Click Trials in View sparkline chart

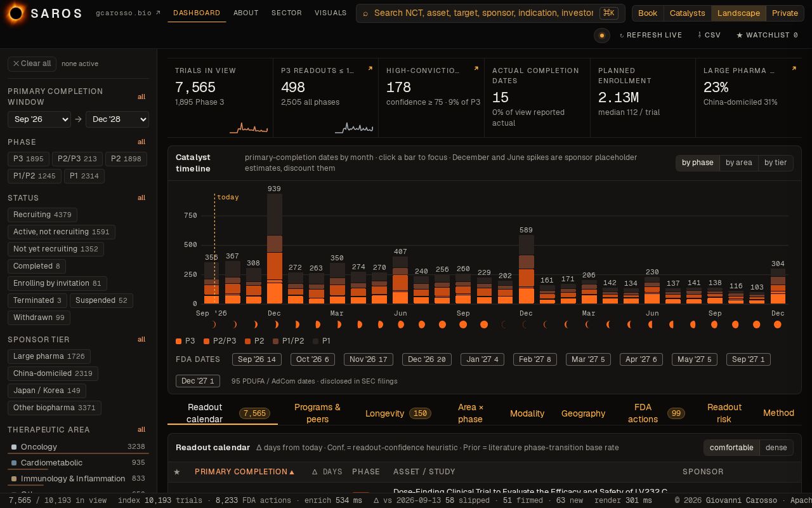coord(249,128)
